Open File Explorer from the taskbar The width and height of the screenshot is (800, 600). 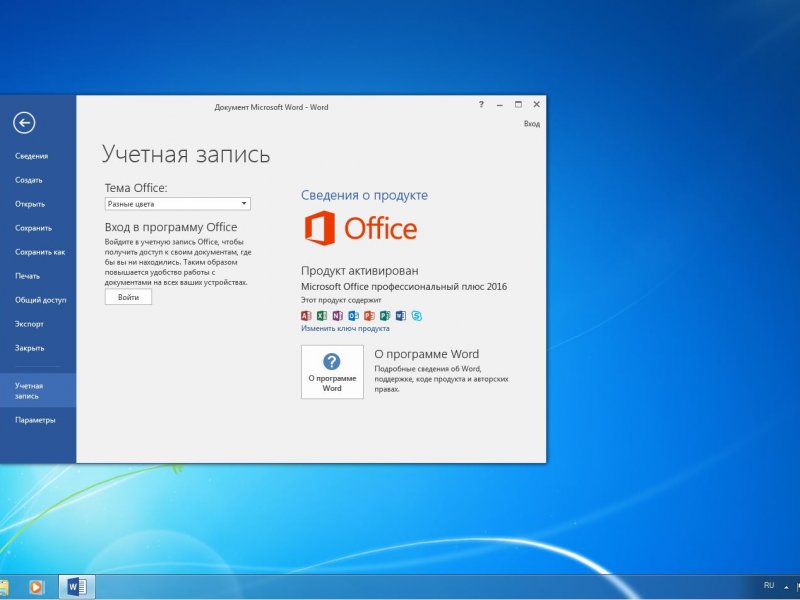point(4,587)
